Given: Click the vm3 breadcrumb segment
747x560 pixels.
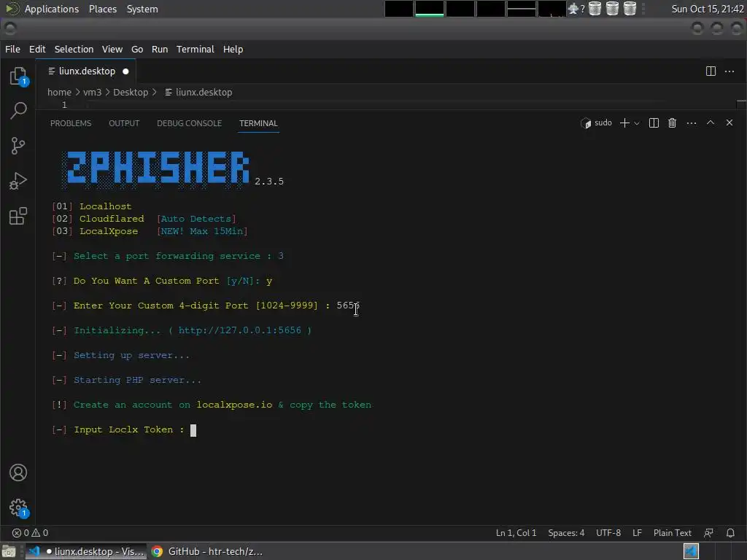Looking at the screenshot, I should [x=93, y=93].
